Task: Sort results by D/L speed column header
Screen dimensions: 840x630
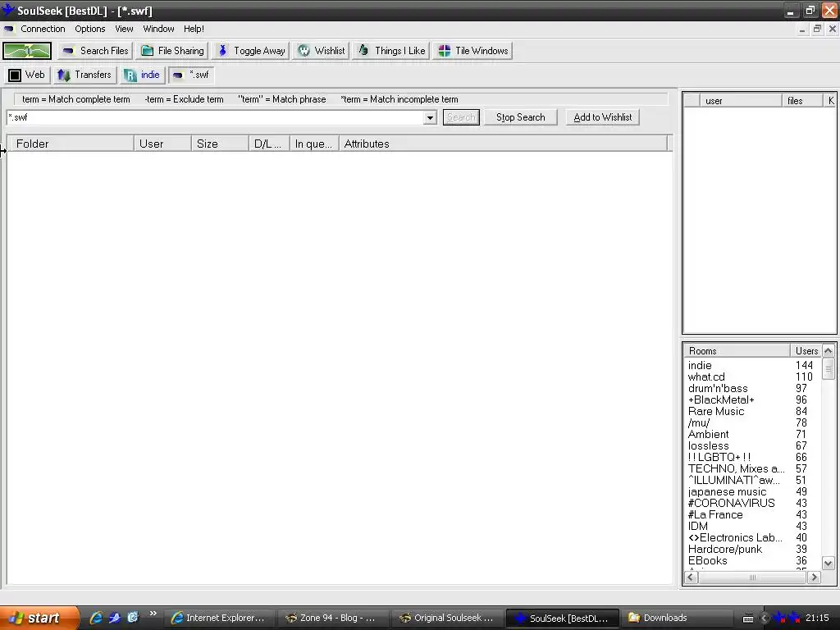Action: click(269, 144)
